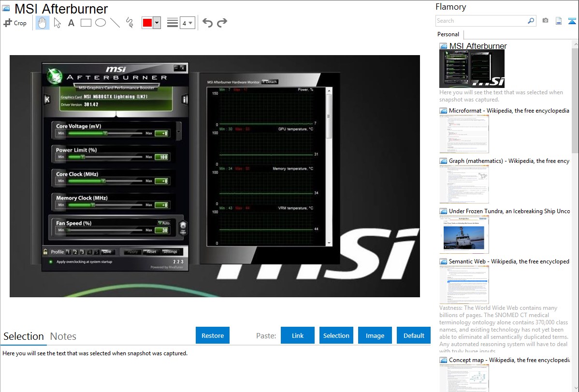Select the straight line tool

click(115, 23)
